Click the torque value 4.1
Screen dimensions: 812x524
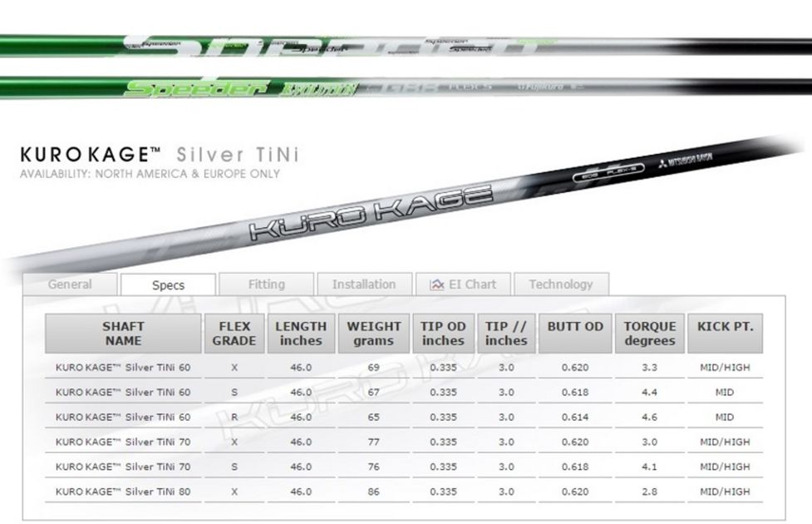tap(649, 467)
